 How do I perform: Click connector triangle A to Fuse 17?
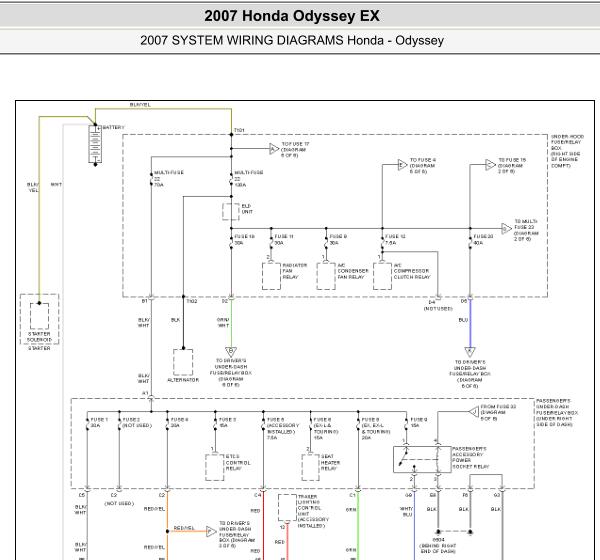point(274,149)
